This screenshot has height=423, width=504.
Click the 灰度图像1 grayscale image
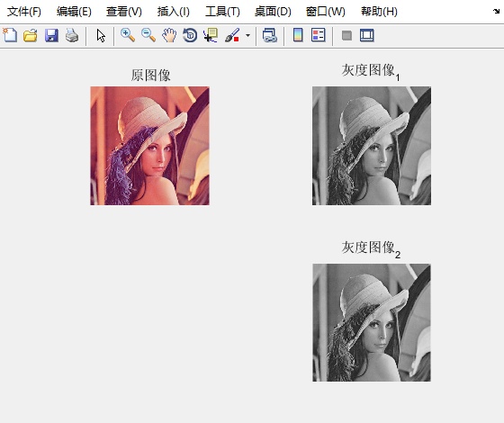click(372, 146)
